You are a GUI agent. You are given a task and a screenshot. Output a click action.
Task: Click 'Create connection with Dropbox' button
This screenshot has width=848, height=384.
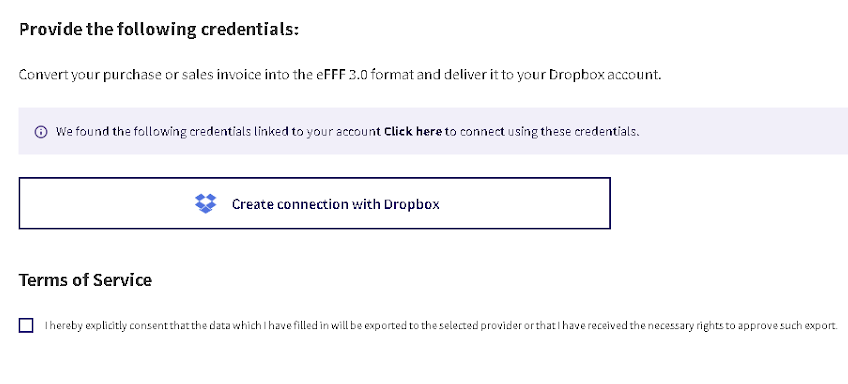click(315, 203)
